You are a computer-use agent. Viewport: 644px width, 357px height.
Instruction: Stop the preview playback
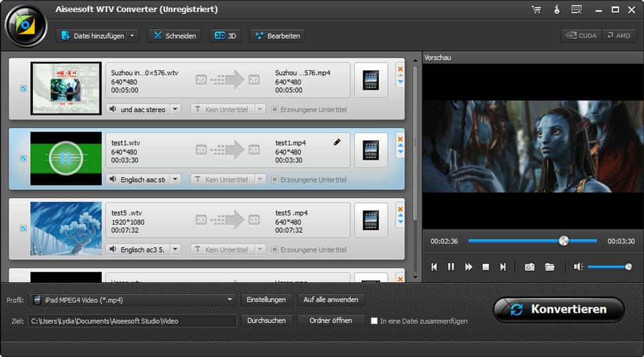pos(486,267)
